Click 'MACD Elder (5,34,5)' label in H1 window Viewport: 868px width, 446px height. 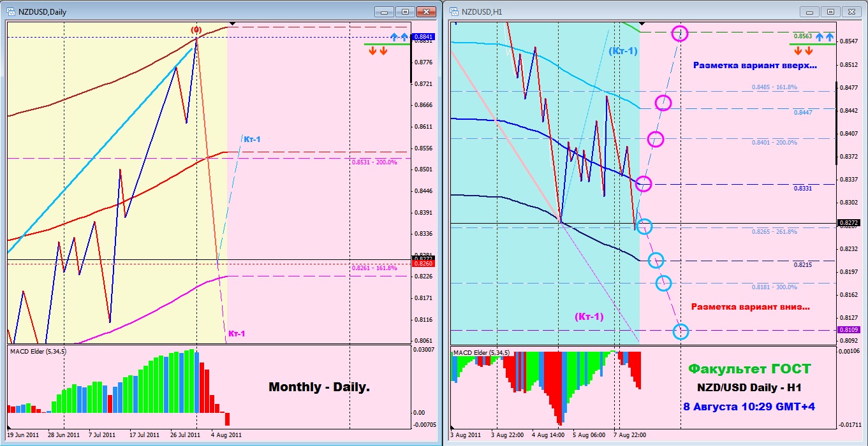click(480, 352)
